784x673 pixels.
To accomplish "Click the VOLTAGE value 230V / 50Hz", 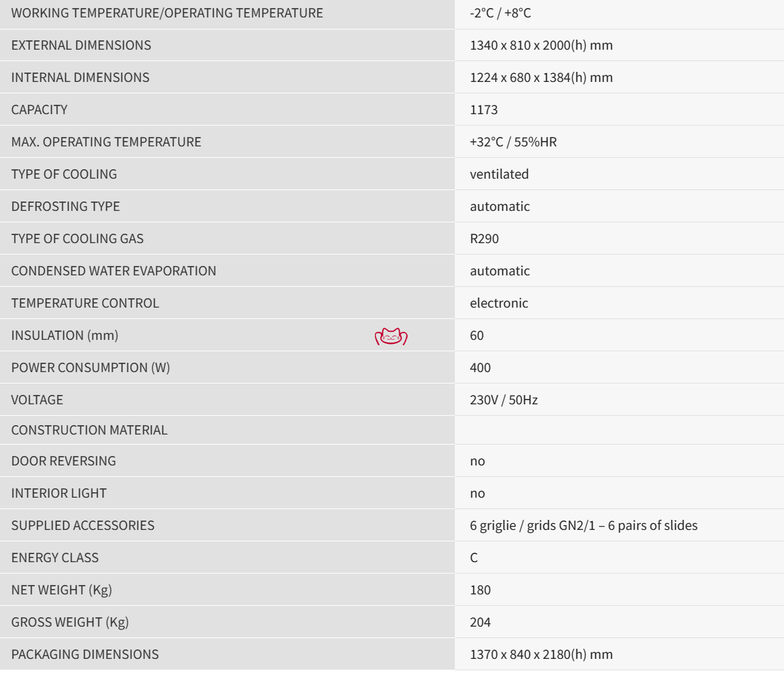I will pos(503,400).
